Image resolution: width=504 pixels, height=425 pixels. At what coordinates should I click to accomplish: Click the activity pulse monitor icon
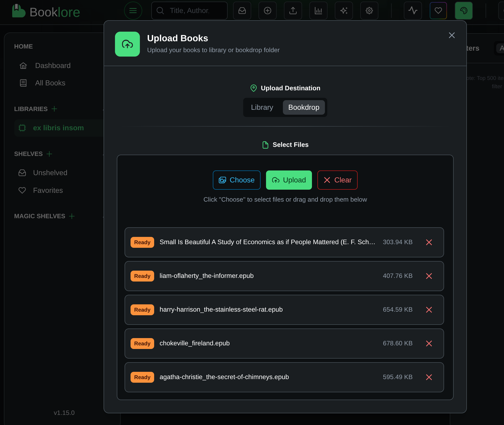click(413, 11)
